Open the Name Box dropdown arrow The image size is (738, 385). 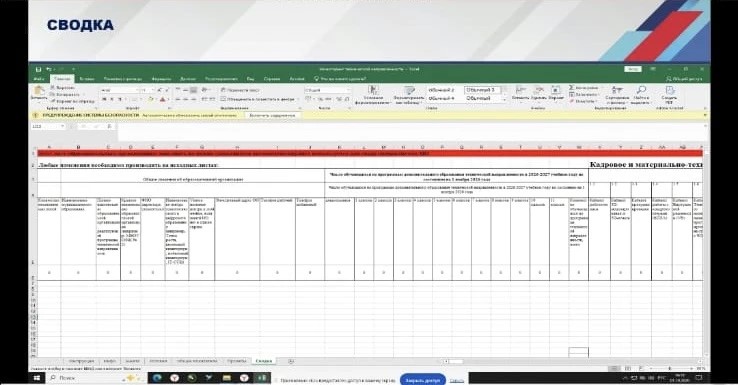(x=62, y=126)
